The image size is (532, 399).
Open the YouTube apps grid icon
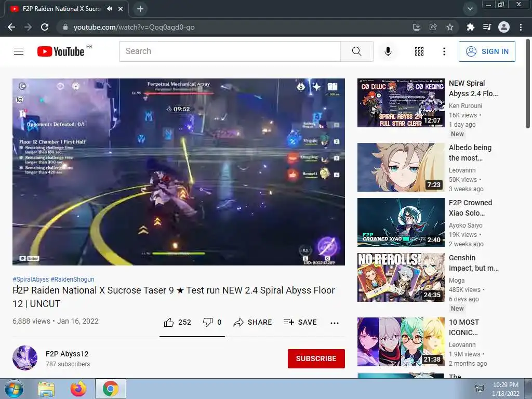pos(419,51)
